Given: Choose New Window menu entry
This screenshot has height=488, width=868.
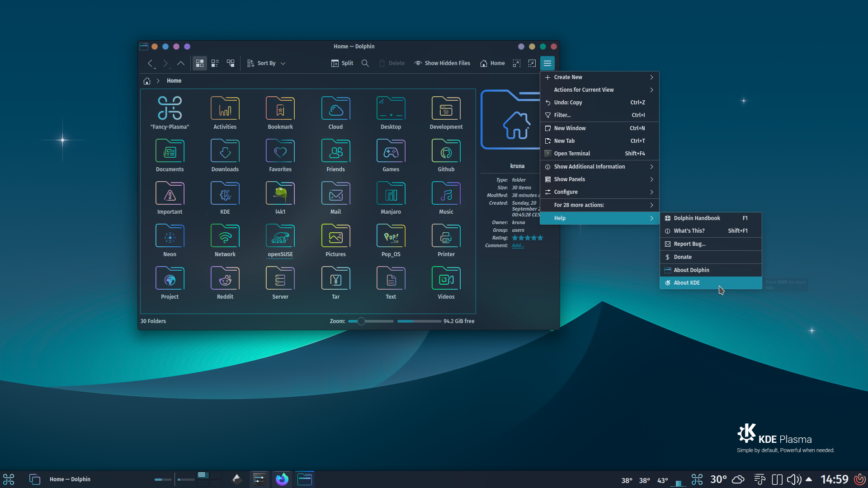Looking at the screenshot, I should click(x=599, y=128).
